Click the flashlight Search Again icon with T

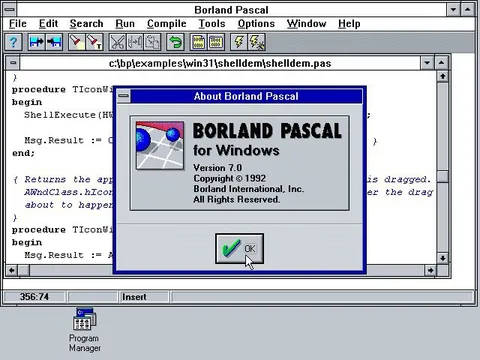[x=94, y=42]
